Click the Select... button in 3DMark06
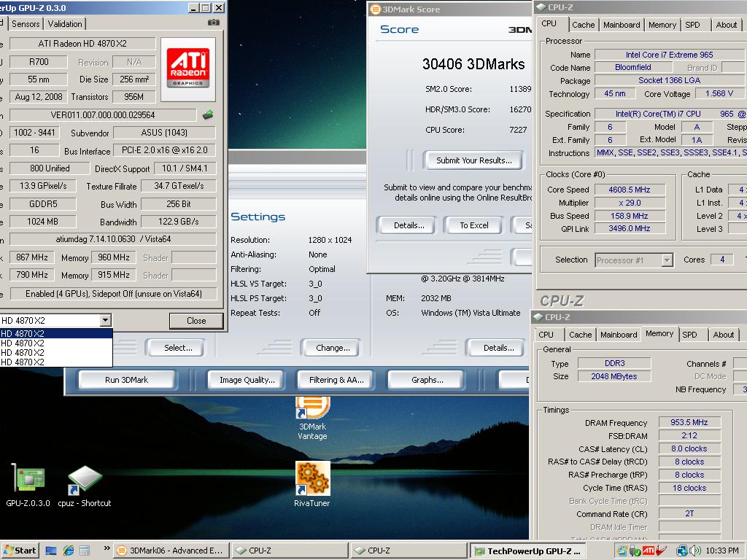The width and height of the screenshot is (747, 560). pyautogui.click(x=178, y=348)
